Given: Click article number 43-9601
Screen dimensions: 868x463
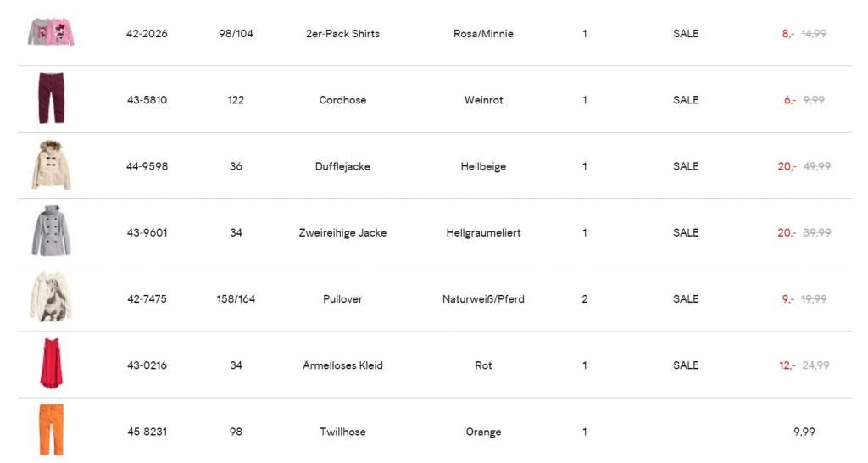Looking at the screenshot, I should click(147, 232).
